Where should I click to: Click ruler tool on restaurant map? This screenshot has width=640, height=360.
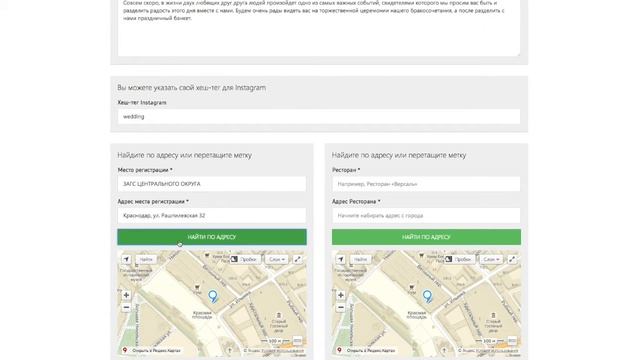(512, 340)
